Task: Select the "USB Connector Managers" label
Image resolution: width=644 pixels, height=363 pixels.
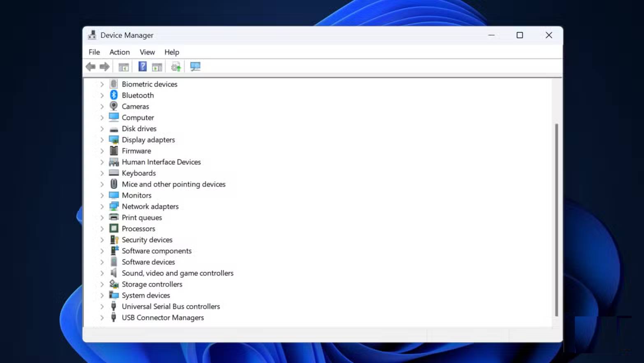Action: pyautogui.click(x=163, y=318)
